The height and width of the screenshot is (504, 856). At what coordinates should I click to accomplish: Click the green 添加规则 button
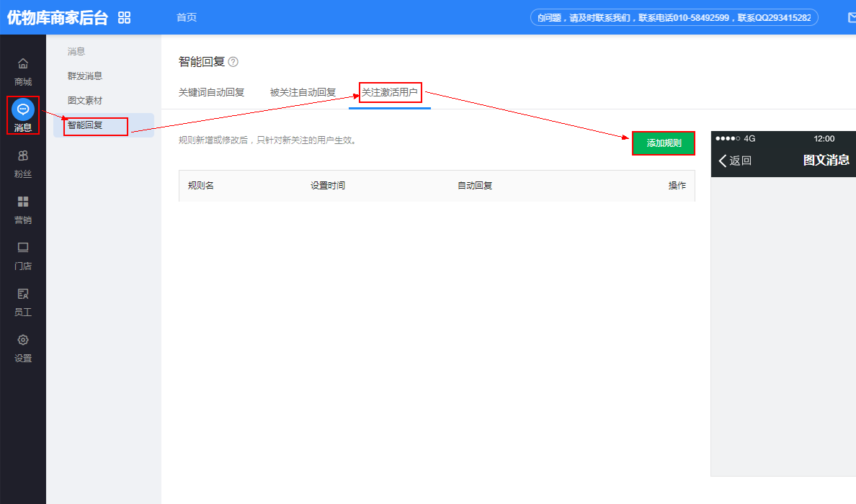(664, 143)
